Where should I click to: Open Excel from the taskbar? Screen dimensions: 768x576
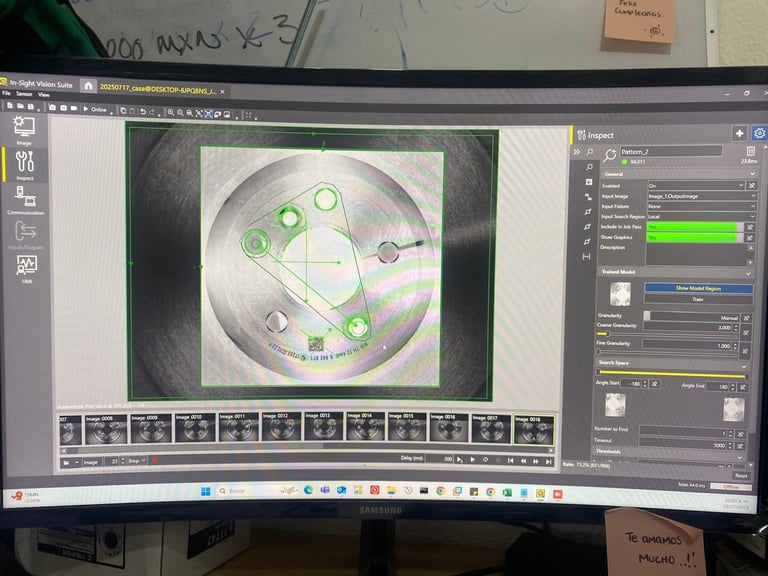(x=507, y=492)
